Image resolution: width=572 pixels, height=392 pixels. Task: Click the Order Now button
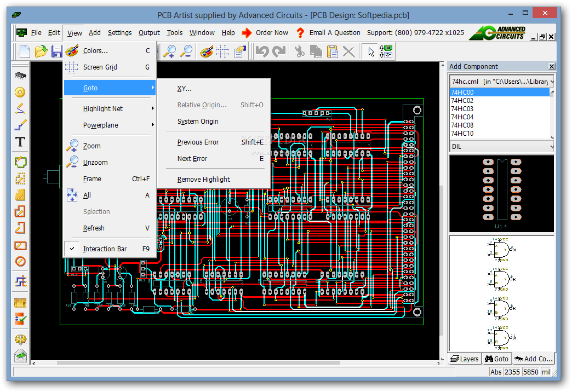(265, 33)
